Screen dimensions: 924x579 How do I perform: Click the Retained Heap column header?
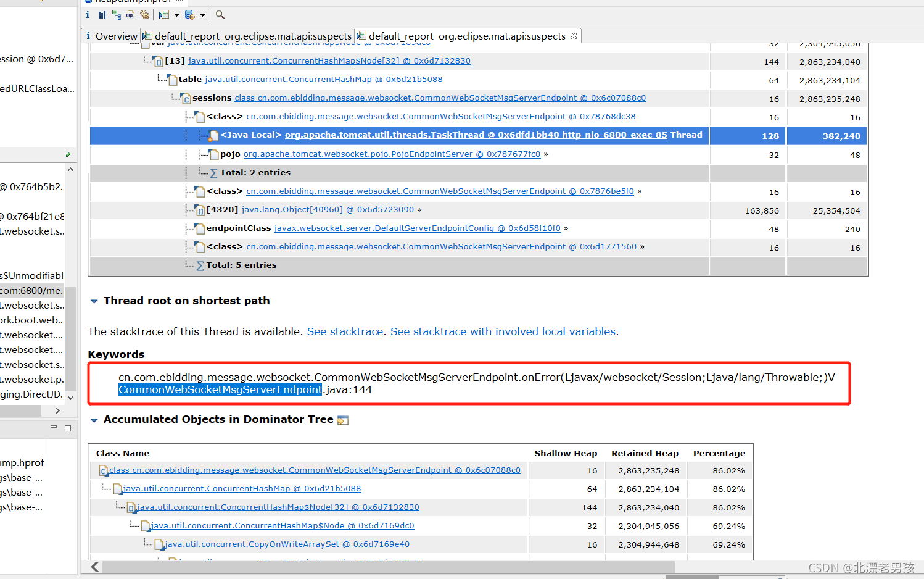(x=645, y=453)
